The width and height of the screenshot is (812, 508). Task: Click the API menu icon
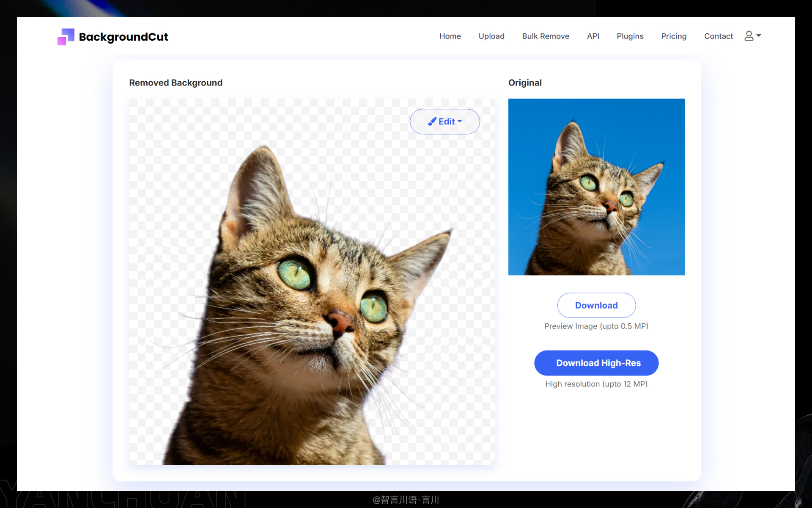point(593,36)
